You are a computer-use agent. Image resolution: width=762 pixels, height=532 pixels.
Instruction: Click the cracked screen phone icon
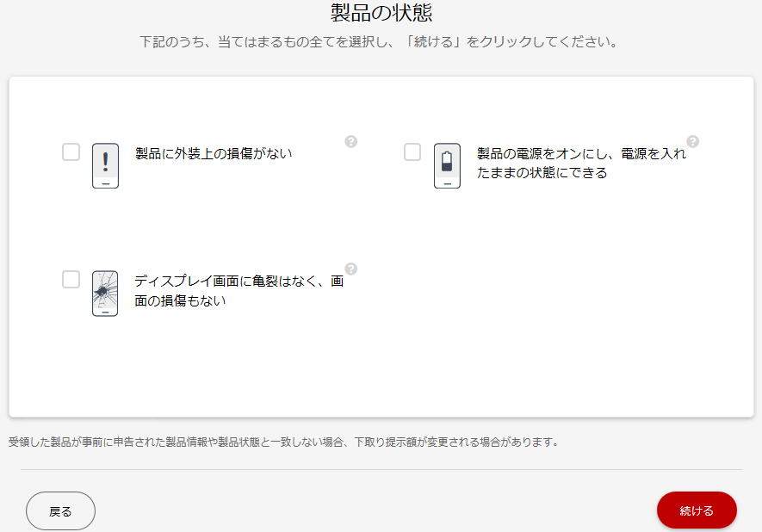[105, 294]
